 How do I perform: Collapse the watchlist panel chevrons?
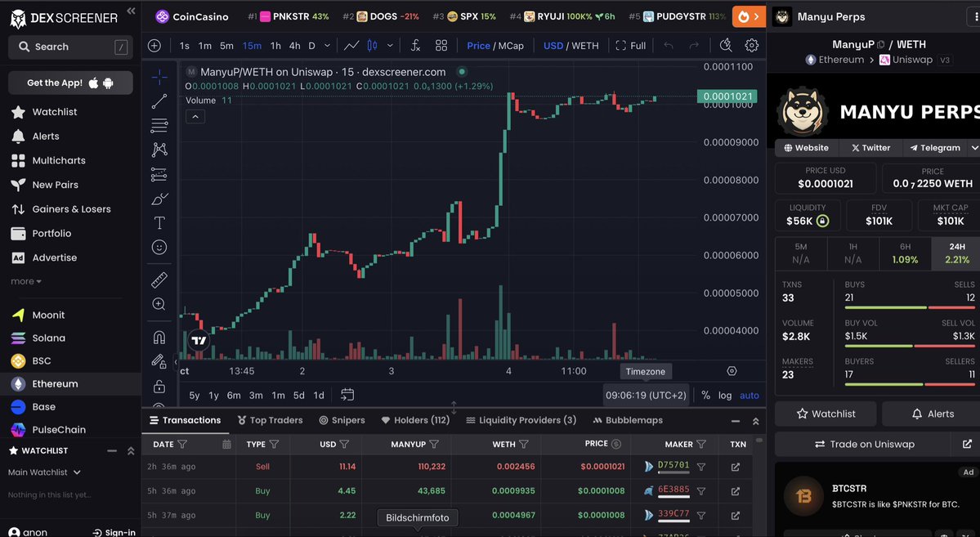131,450
